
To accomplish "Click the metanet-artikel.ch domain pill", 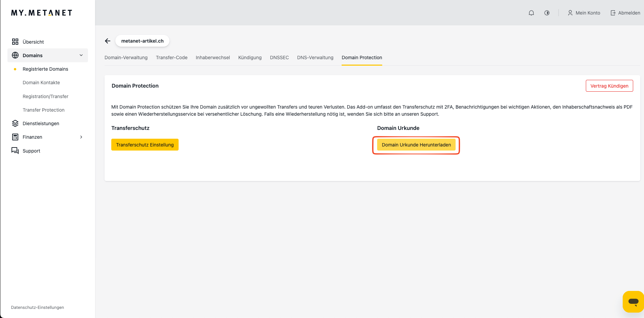I will (x=142, y=41).
